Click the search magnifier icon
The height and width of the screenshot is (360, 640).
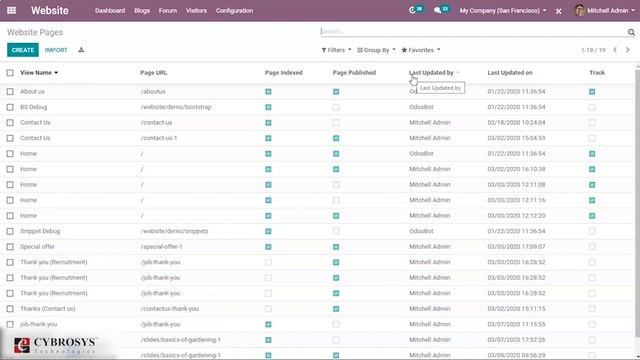pos(631,32)
